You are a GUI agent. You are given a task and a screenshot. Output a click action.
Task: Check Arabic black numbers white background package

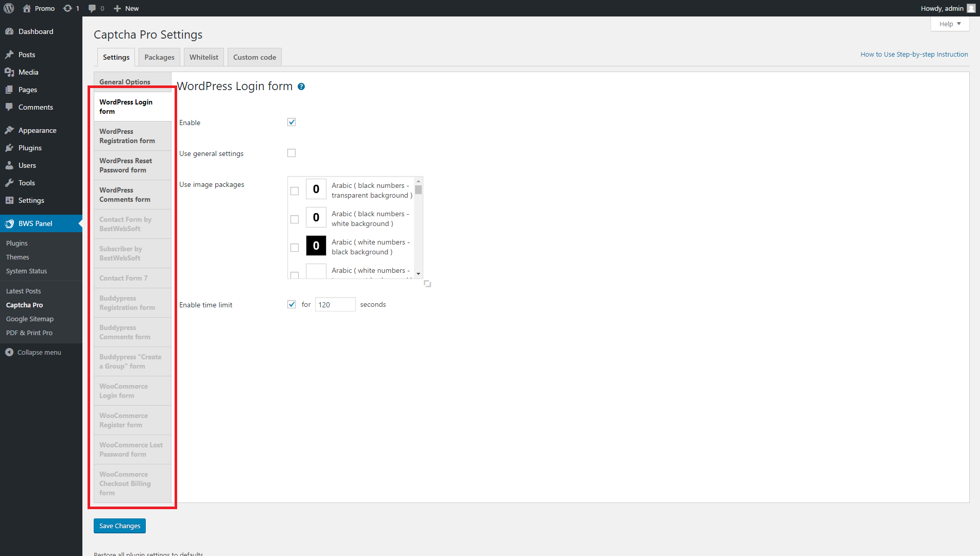(295, 219)
